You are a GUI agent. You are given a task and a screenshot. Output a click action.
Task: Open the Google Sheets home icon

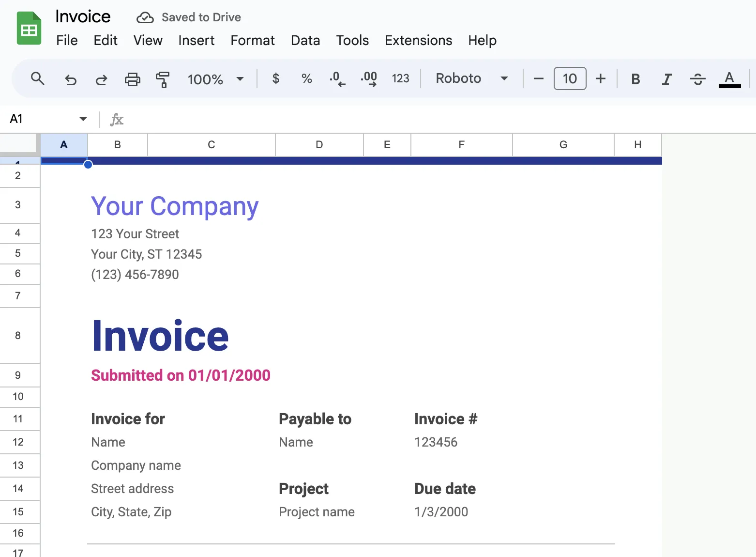29,29
